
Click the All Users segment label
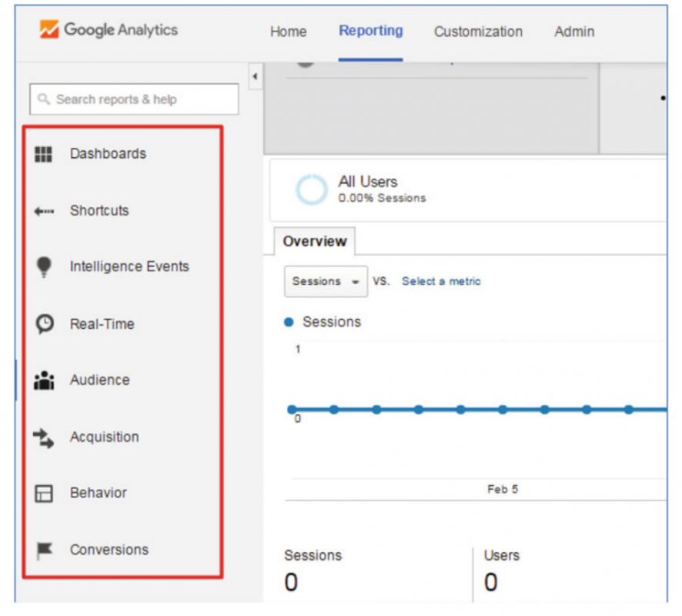coord(368,182)
